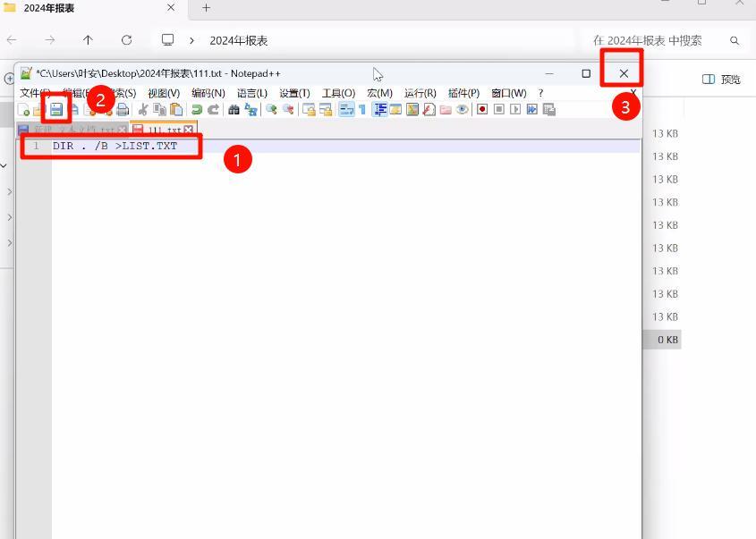
Task: Toggle show all characters
Action: point(362,110)
